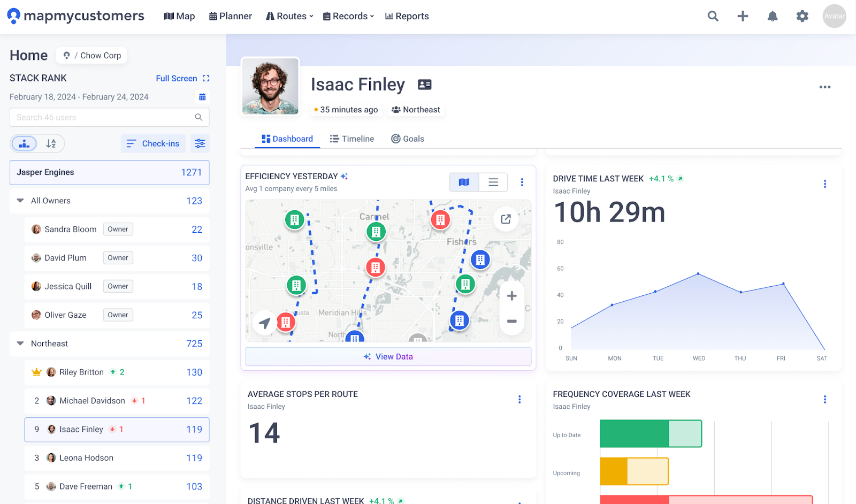Open the Records dropdown menu

(348, 16)
